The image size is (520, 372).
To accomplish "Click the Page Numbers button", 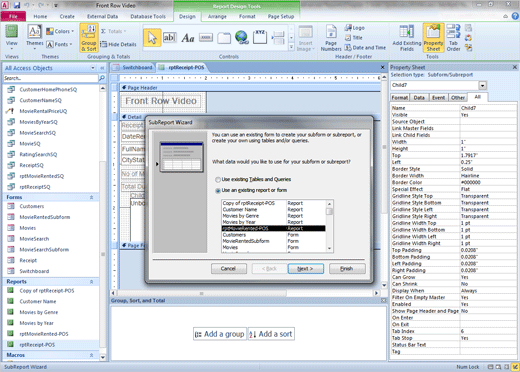I will click(x=331, y=38).
